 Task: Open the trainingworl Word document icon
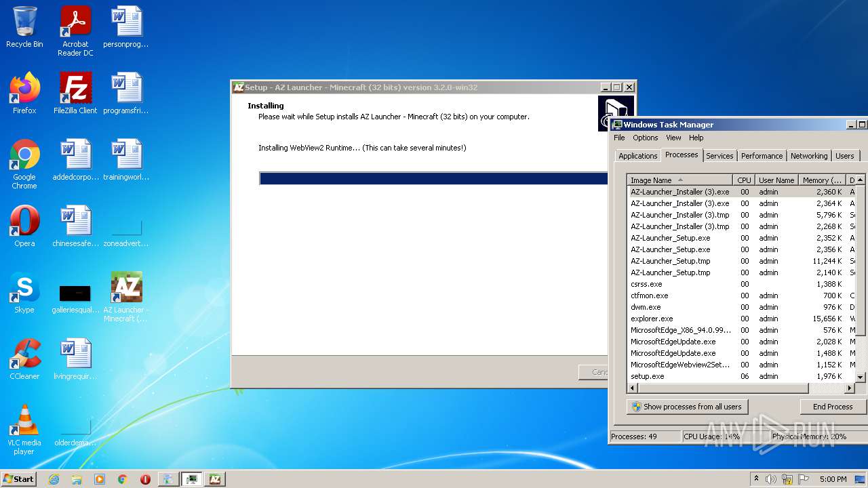126,160
